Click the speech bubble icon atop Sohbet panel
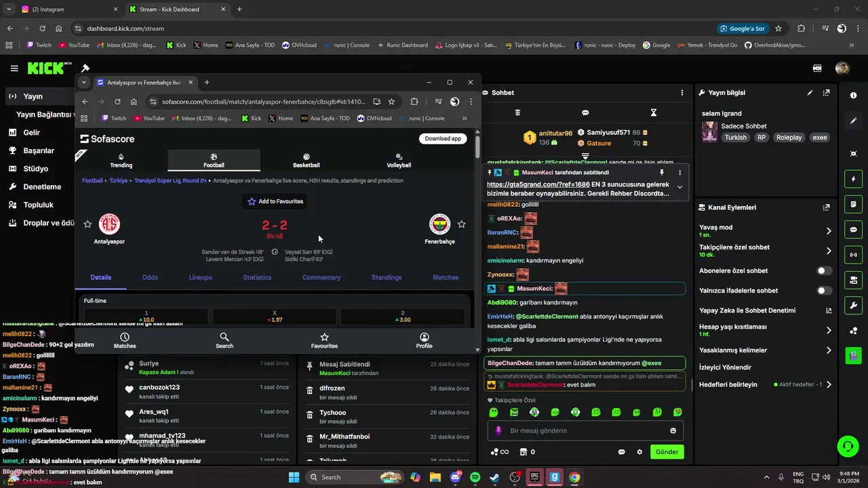The image size is (868, 488). (x=585, y=113)
